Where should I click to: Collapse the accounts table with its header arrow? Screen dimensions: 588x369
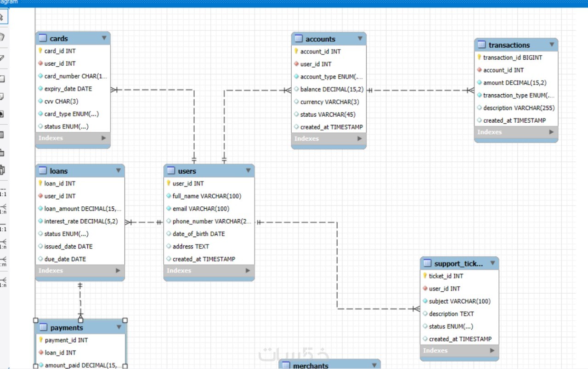click(x=360, y=39)
